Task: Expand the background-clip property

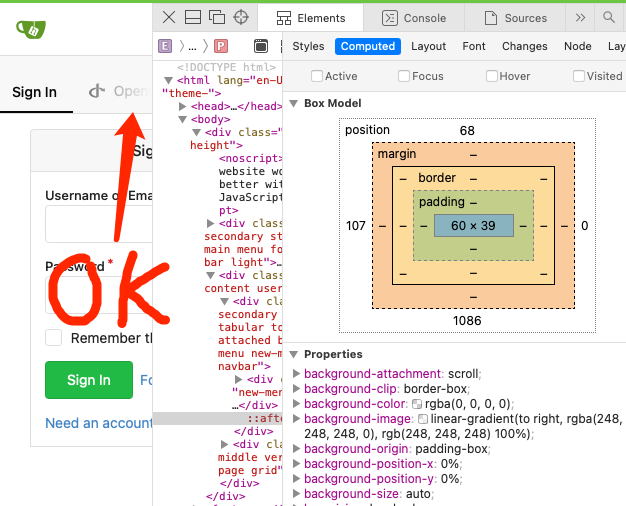Action: [x=296, y=389]
